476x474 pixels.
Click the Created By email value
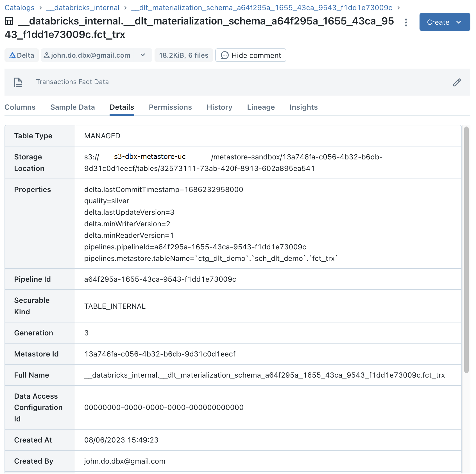(x=125, y=461)
